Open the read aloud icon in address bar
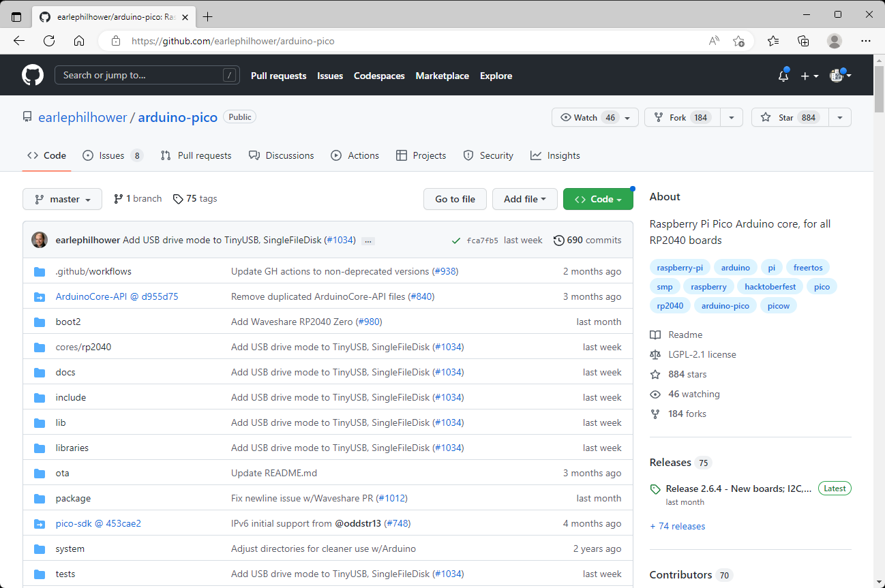 click(x=714, y=41)
